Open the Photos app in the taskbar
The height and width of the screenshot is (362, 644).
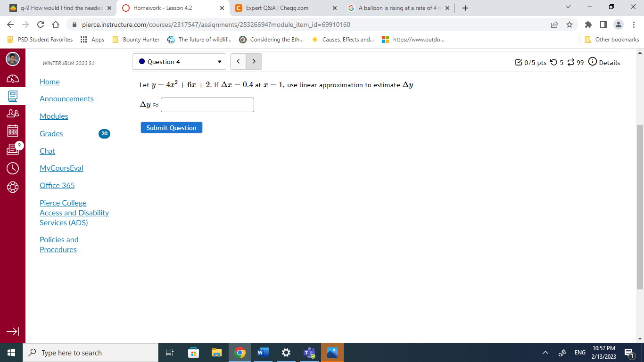pyautogui.click(x=332, y=353)
